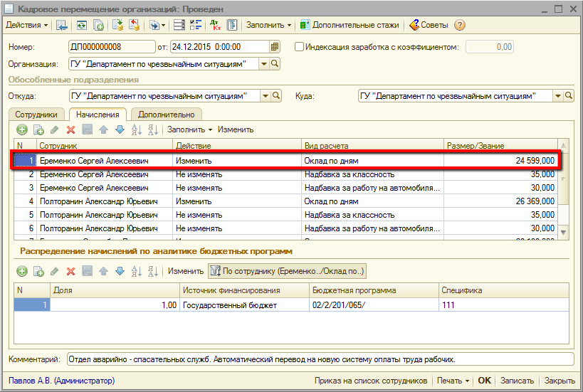Click into the Комментарий text field

pyautogui.click(x=320, y=359)
